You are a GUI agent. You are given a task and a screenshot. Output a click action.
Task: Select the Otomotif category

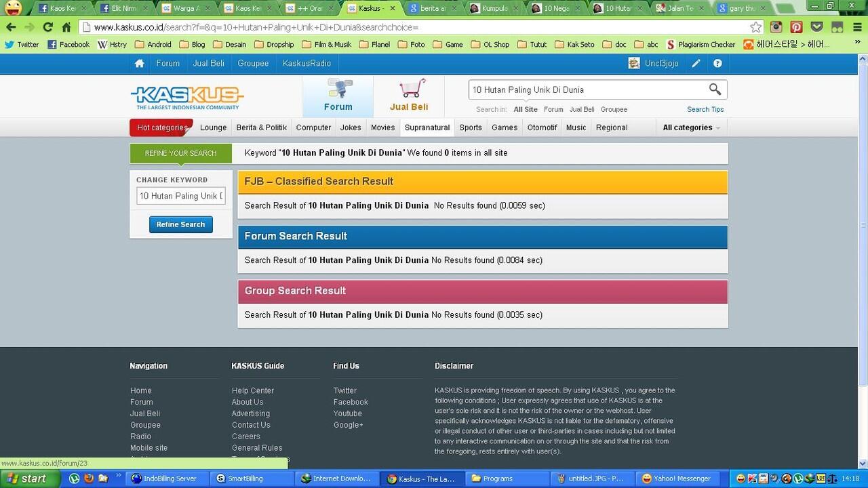pyautogui.click(x=542, y=127)
